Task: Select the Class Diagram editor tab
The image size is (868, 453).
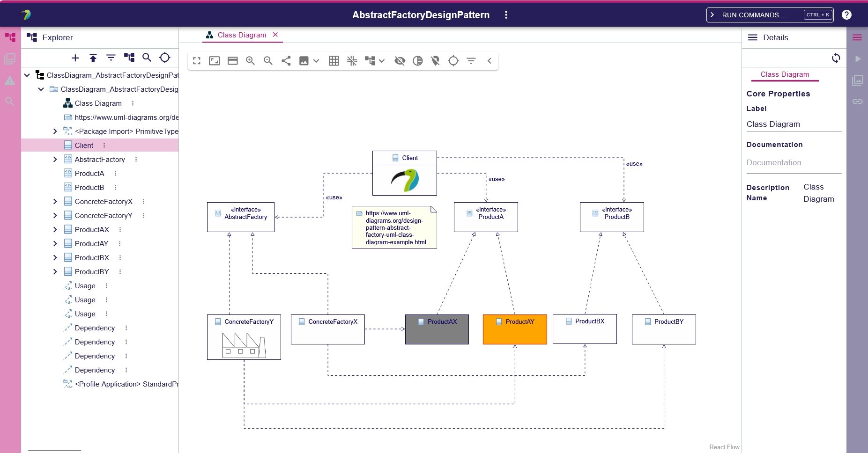Action: click(241, 35)
